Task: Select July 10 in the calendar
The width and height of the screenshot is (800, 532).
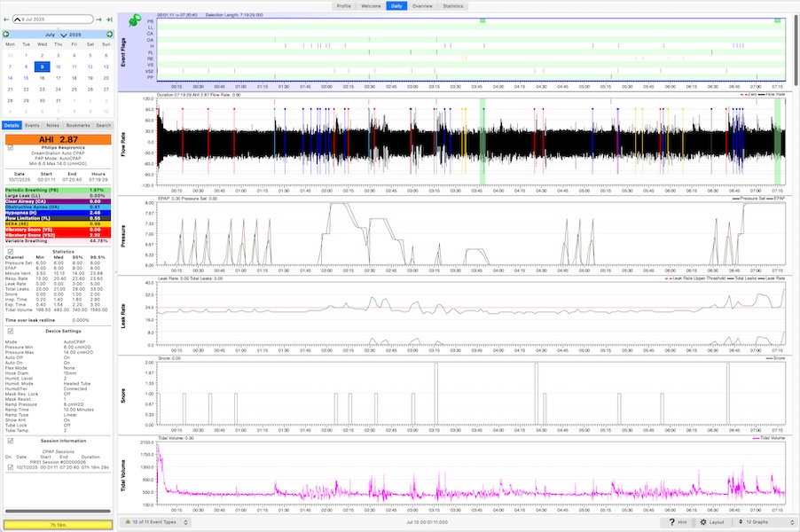Action: (59, 66)
